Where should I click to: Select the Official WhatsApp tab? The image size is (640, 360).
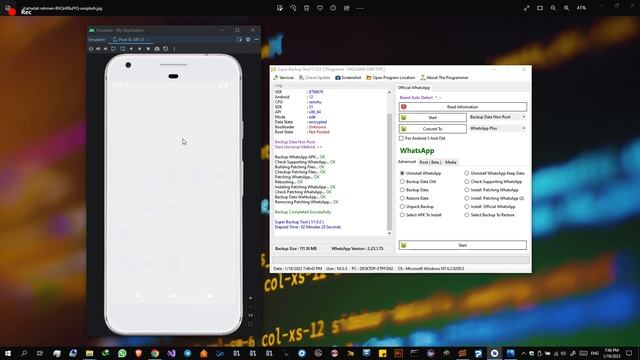click(x=414, y=88)
